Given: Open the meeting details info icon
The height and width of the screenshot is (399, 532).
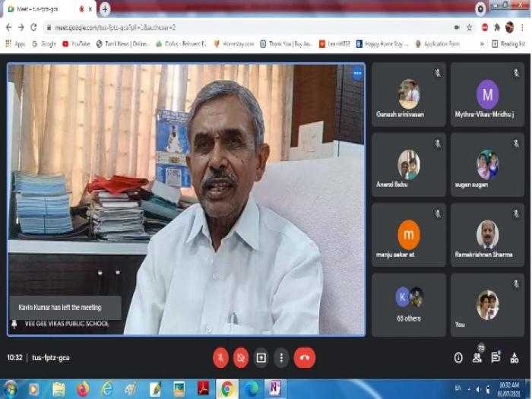Looking at the screenshot, I should pyautogui.click(x=458, y=358).
